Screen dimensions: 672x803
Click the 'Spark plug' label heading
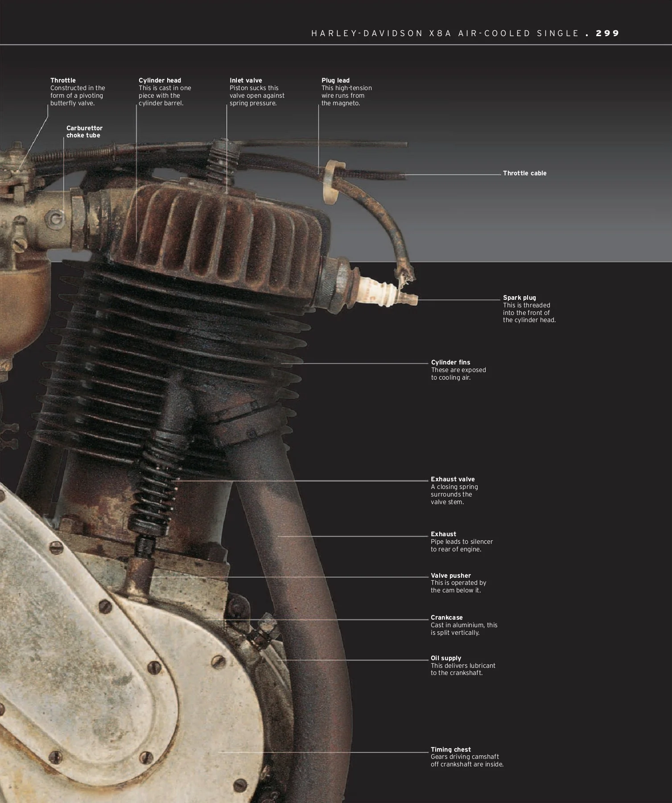(519, 298)
